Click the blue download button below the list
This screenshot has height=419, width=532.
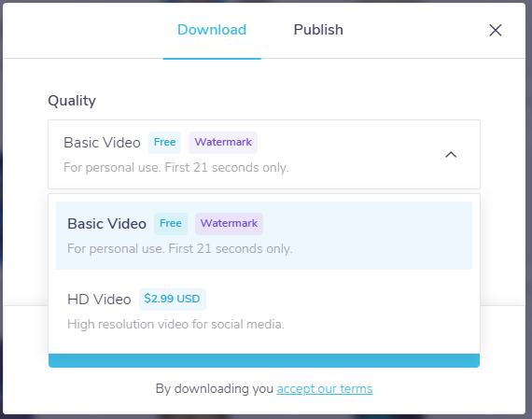[264, 360]
